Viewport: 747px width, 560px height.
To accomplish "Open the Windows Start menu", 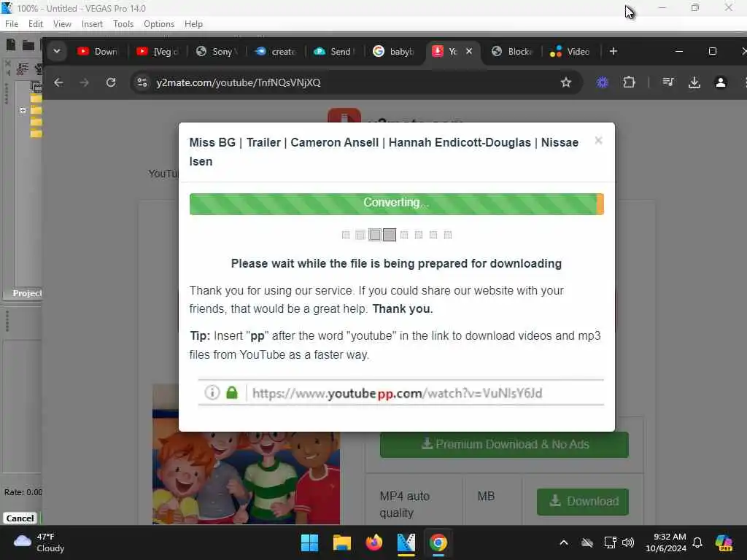I will [309, 542].
